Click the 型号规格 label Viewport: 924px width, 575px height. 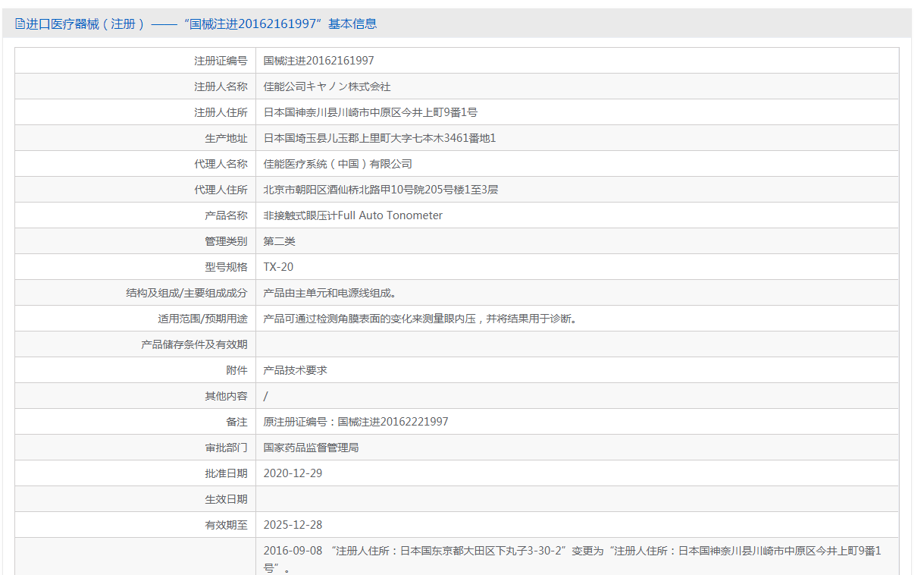[226, 267]
